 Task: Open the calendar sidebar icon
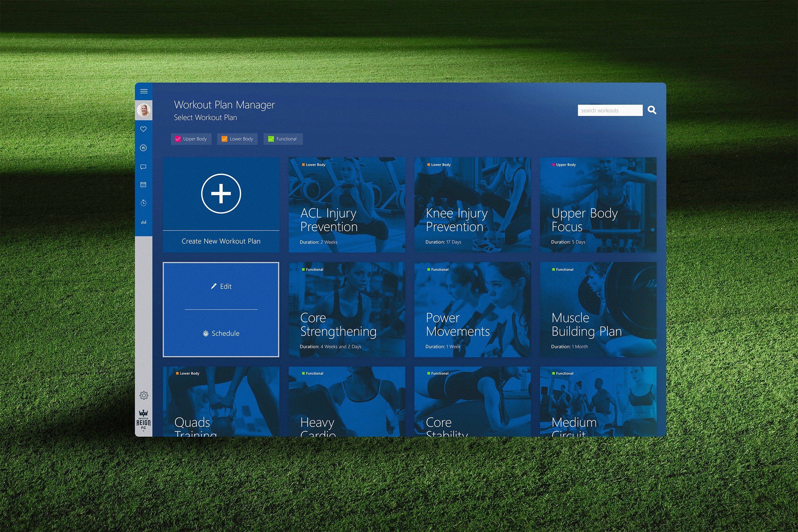point(143,185)
